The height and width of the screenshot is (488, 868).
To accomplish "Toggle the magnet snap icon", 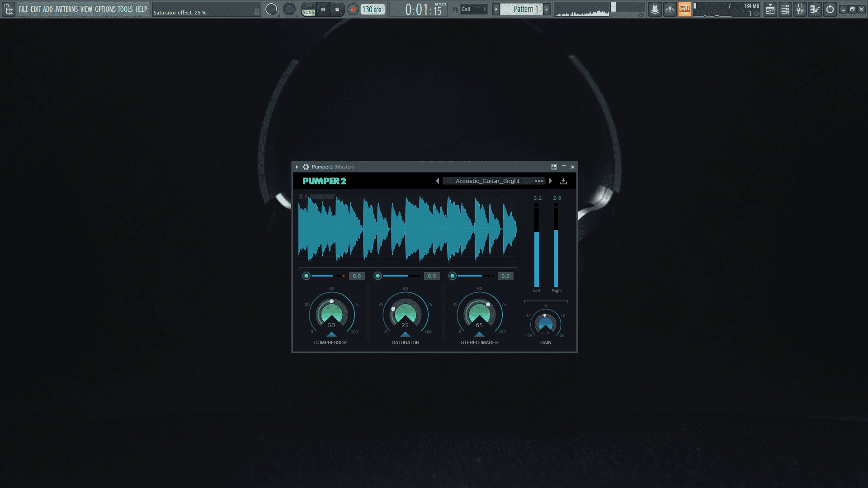I will pyautogui.click(x=455, y=9).
